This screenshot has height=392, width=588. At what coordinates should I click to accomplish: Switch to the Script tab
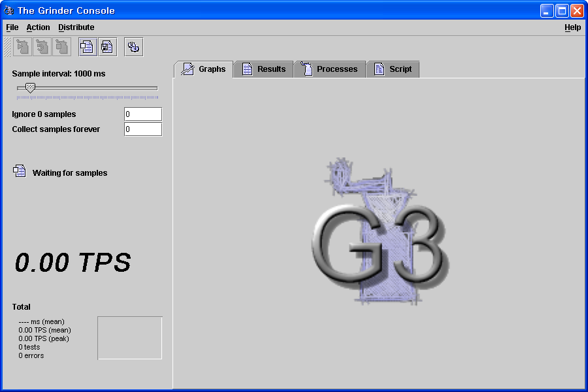pos(393,69)
